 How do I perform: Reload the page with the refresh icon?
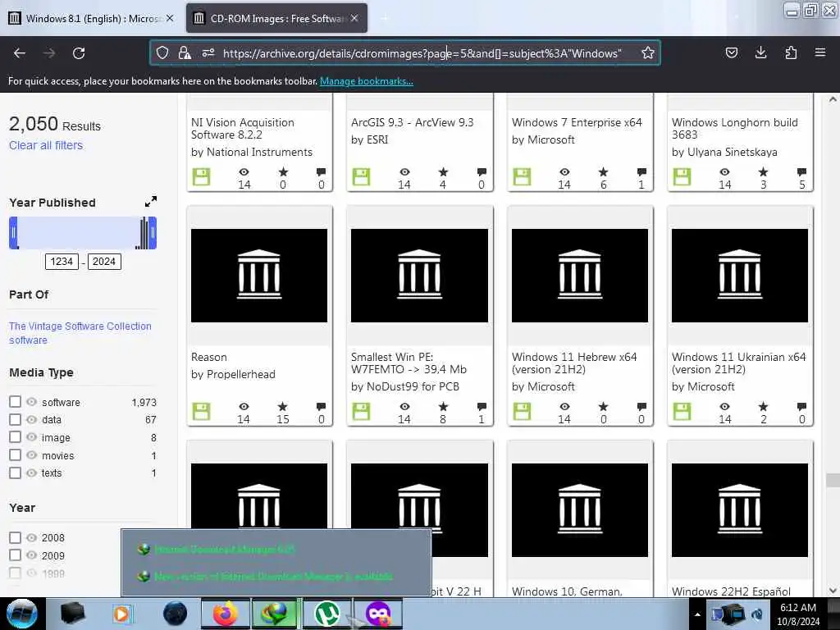click(x=79, y=53)
